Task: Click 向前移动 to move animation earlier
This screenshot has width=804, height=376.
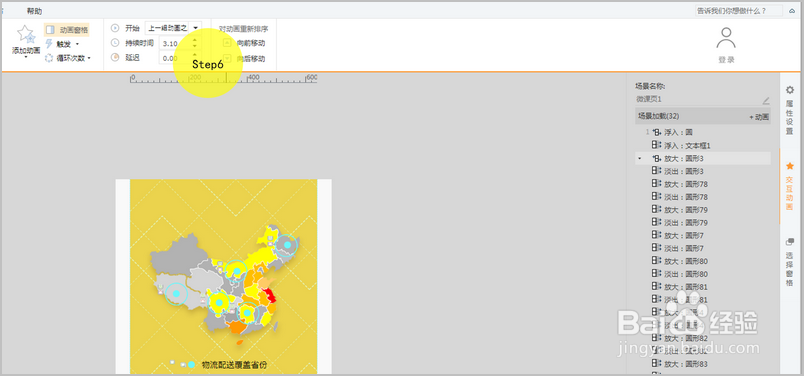Action: [245, 43]
